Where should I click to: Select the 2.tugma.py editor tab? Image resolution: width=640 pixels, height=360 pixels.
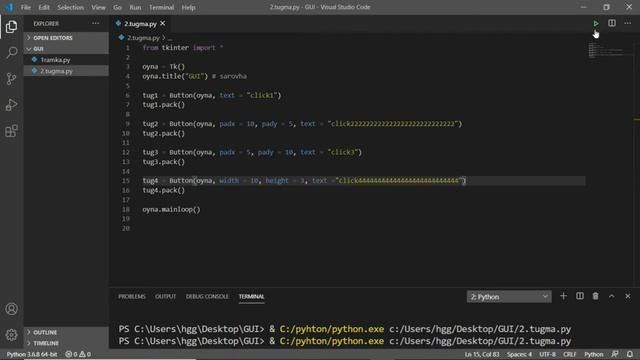pos(140,24)
